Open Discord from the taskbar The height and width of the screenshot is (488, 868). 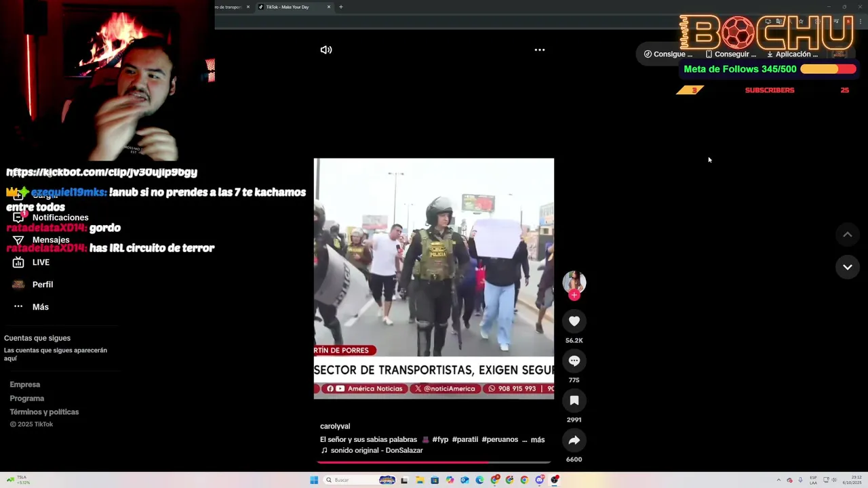pyautogui.click(x=540, y=480)
